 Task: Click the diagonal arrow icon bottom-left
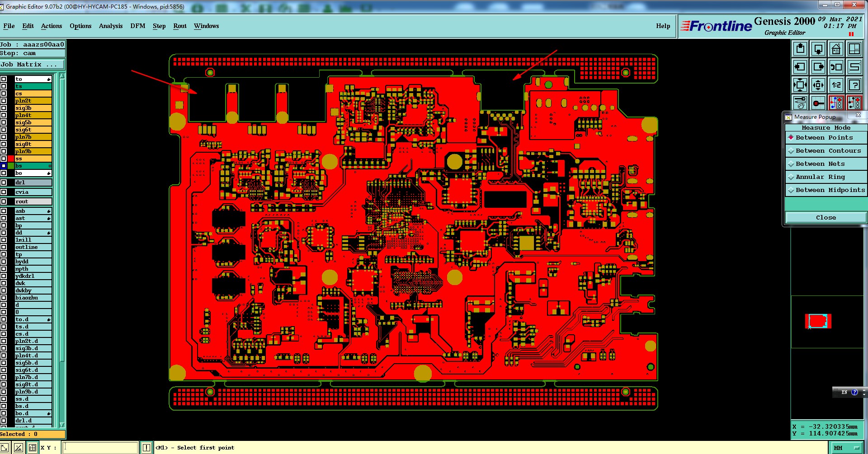4,448
